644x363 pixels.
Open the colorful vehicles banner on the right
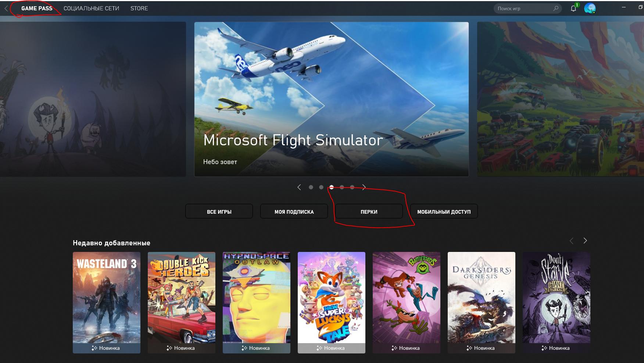[x=561, y=99]
